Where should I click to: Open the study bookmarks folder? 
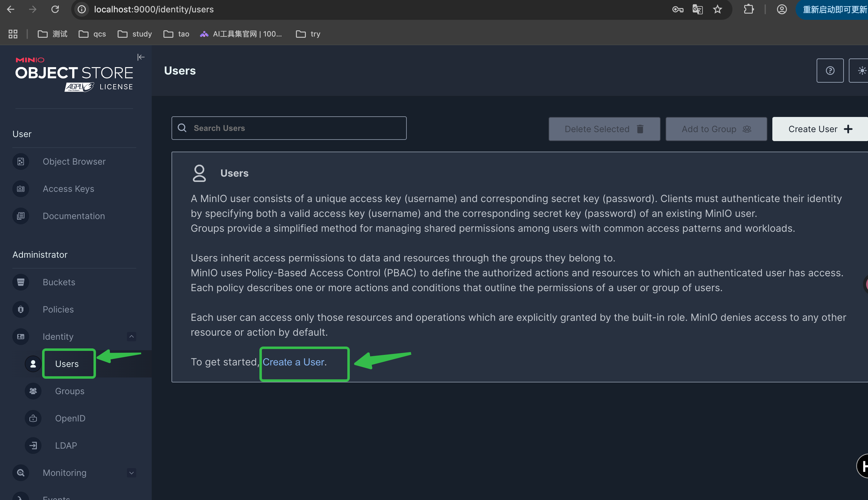click(135, 34)
